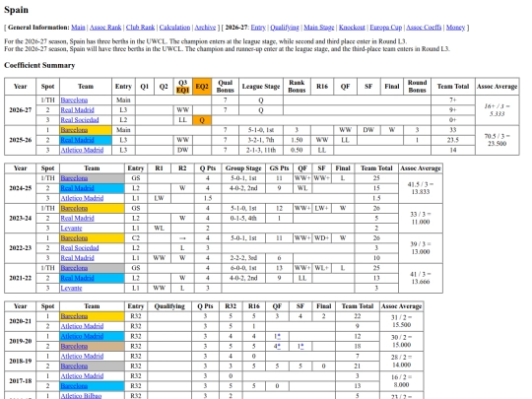Open Atletico Madrid link in 2017-18 row
Image resolution: width=532 pixels, height=399 pixels.
[82, 376]
